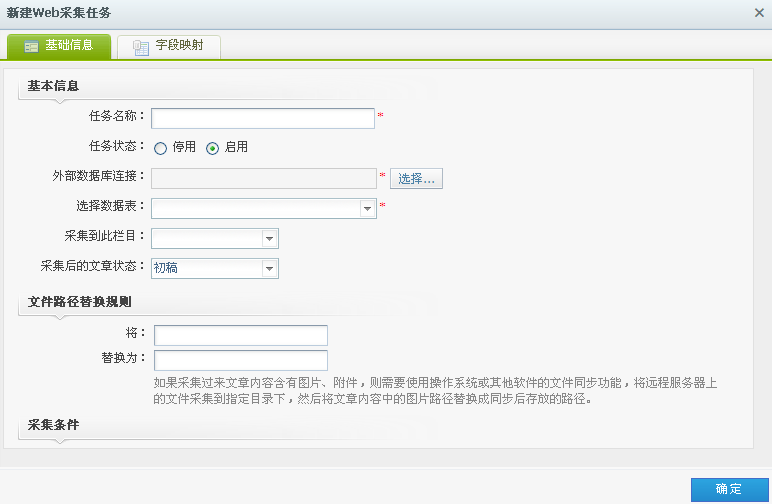Close the 新建Web采集任务 dialog

759,13
